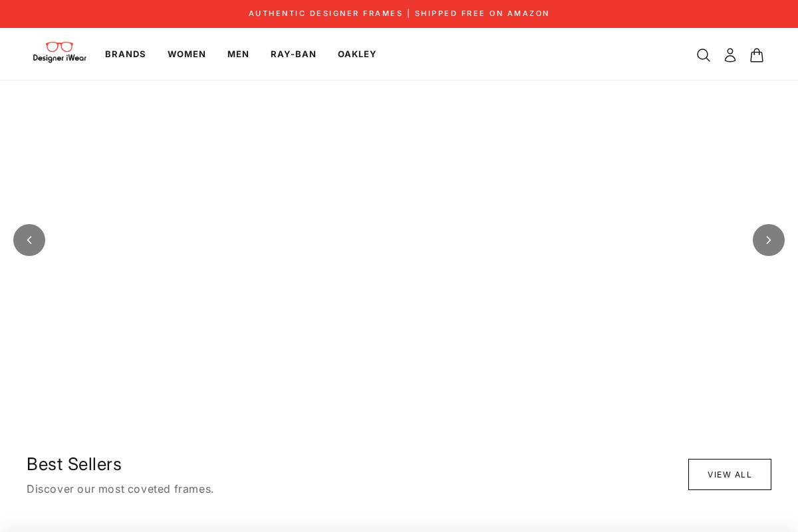Click the glasses icon in the logo

coord(59,47)
